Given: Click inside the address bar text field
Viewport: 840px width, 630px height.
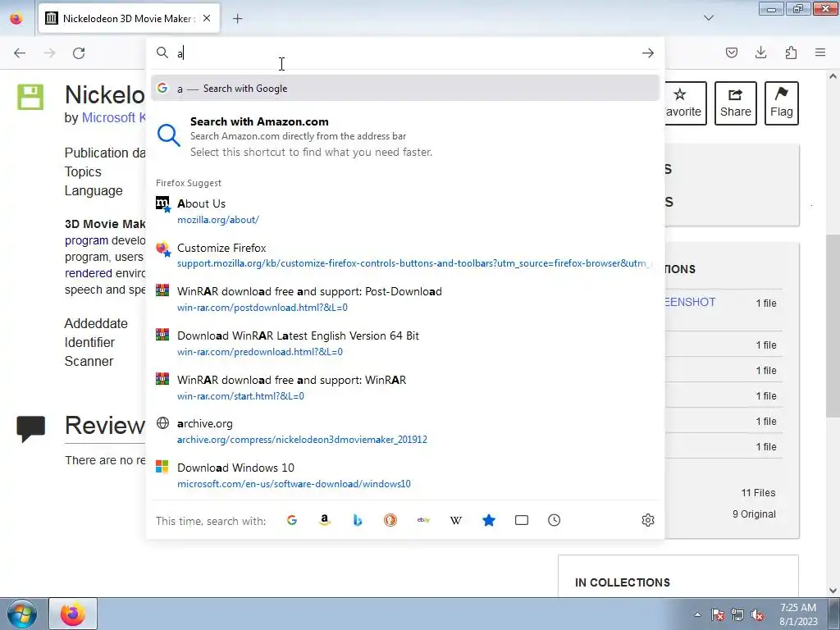Looking at the screenshot, I should [404, 53].
